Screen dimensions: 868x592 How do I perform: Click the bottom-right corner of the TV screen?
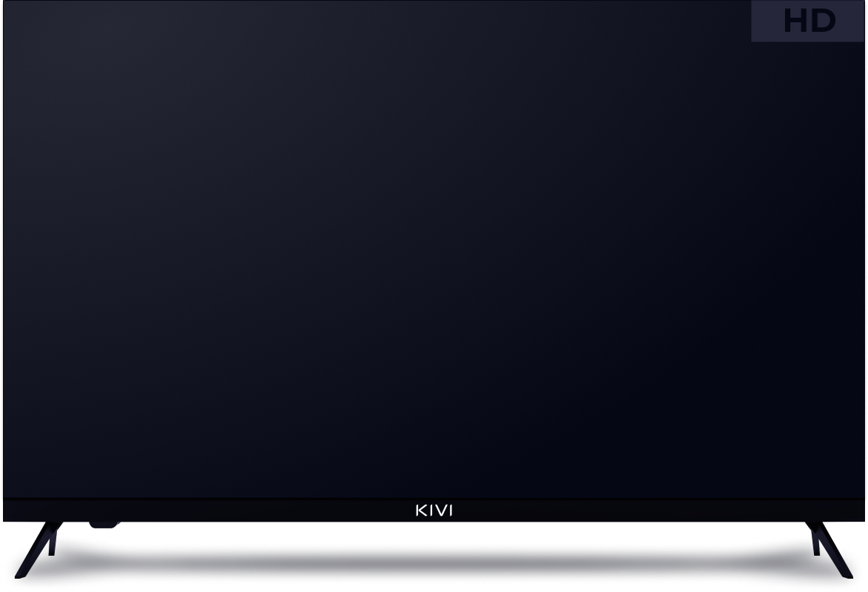863,496
